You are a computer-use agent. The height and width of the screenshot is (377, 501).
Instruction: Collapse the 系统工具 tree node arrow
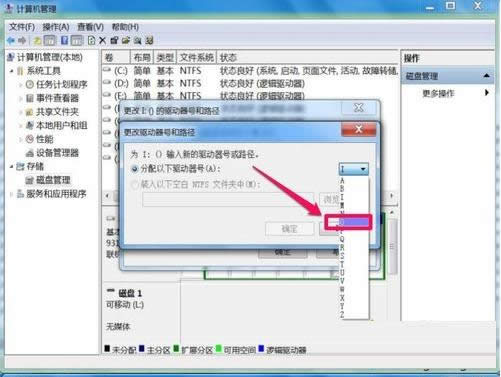(x=12, y=71)
